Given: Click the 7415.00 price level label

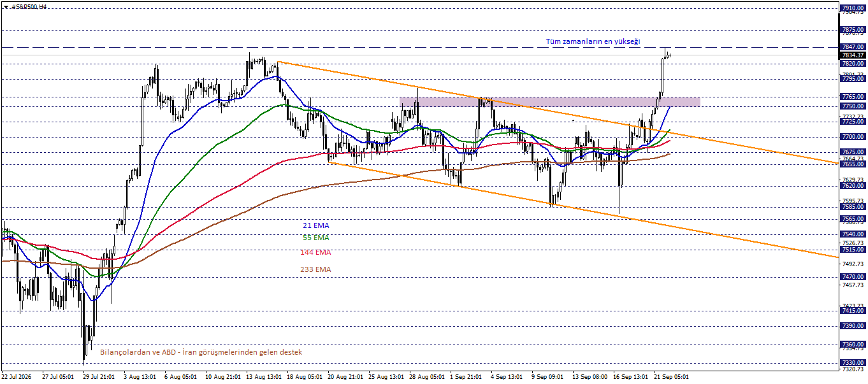Looking at the screenshot, I should pos(853,311).
